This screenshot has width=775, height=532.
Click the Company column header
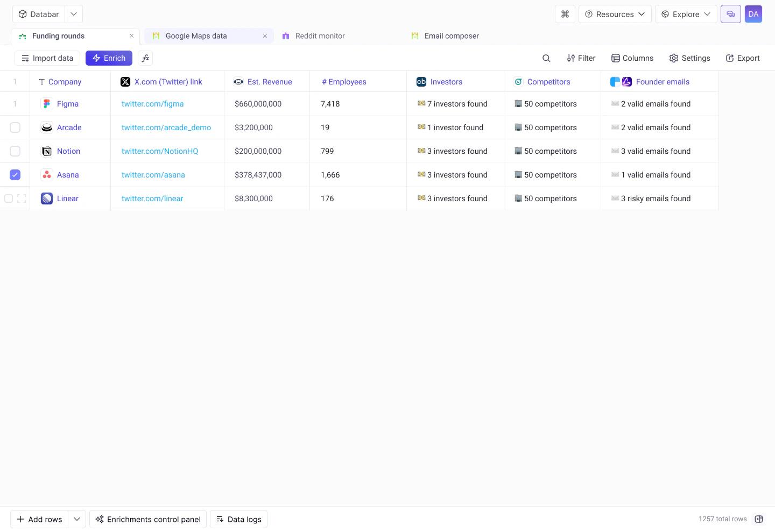(71, 82)
